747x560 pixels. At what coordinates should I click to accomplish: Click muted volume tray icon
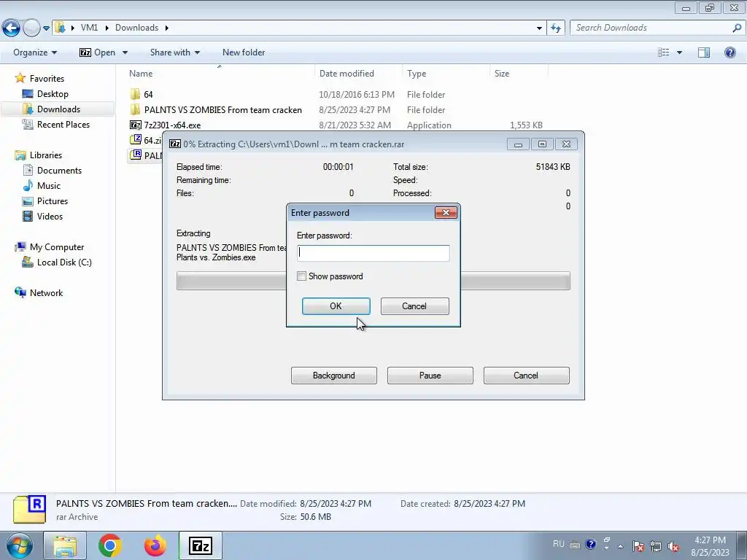(x=673, y=545)
